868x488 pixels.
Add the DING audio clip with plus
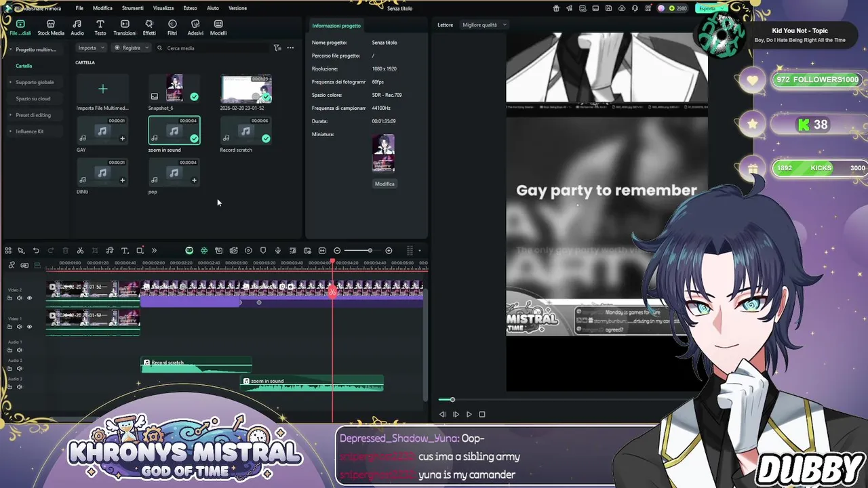(122, 180)
